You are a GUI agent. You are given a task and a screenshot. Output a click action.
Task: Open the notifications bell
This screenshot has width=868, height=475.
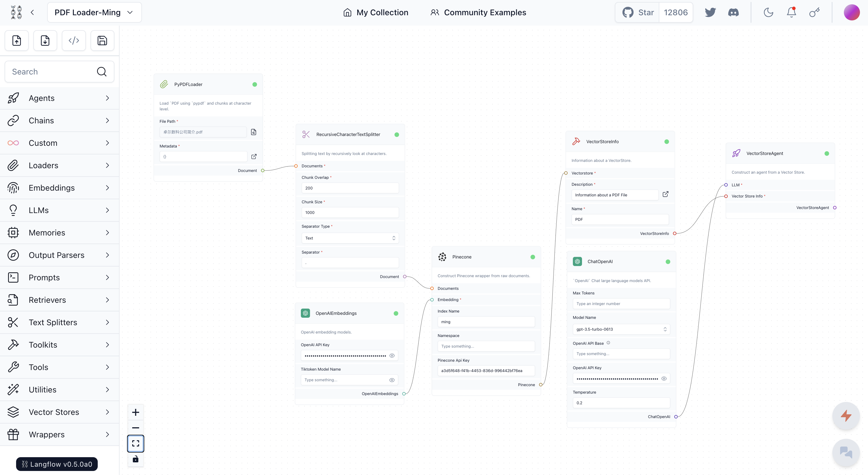click(791, 12)
